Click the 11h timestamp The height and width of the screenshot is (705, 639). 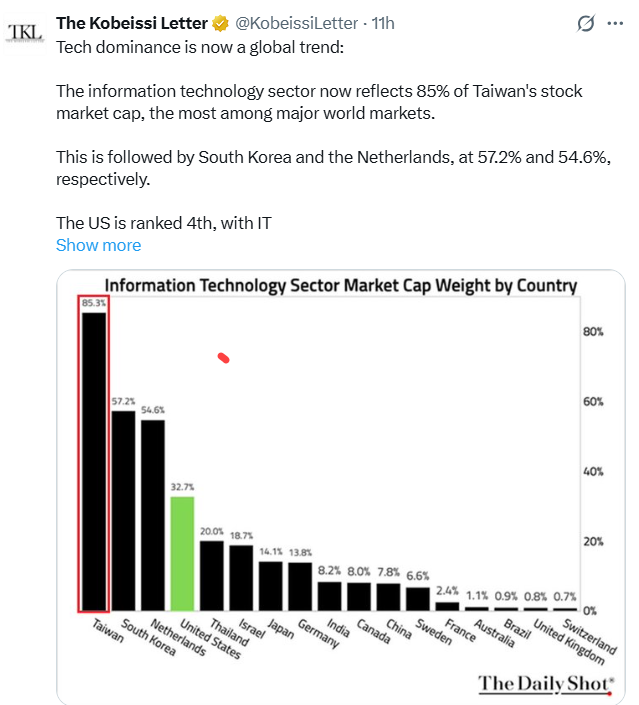click(x=383, y=23)
